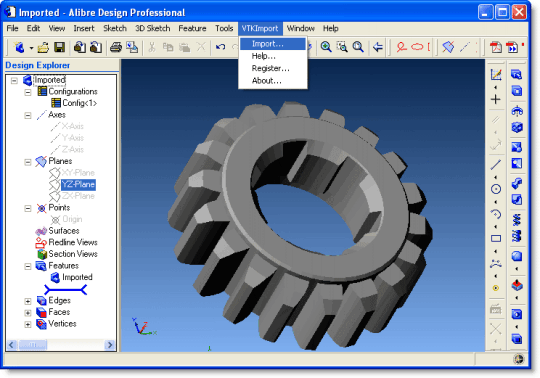Select the XY-Plane tree item

pos(78,172)
